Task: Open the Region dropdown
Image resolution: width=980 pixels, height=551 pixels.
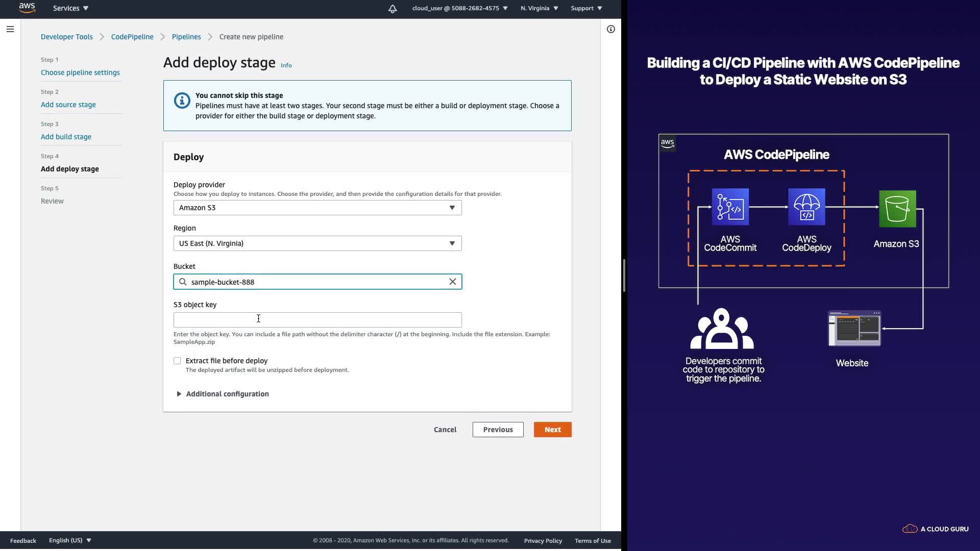Action: pyautogui.click(x=317, y=243)
